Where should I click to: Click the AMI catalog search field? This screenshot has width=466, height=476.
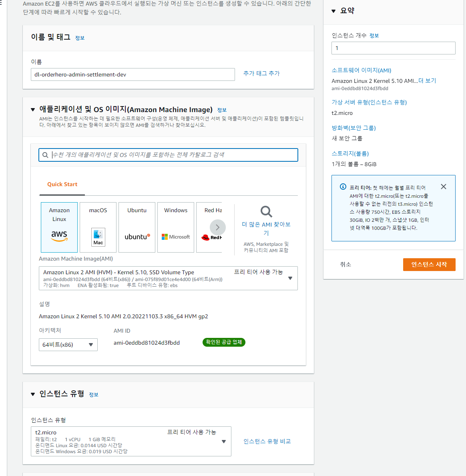[168, 155]
